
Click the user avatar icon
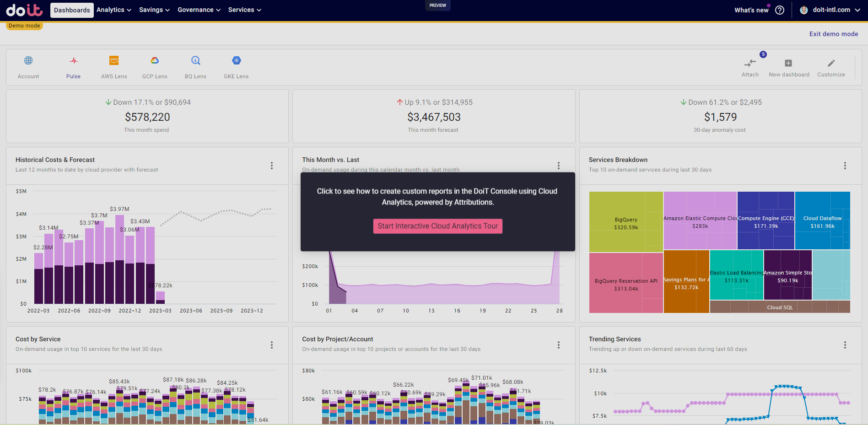[x=803, y=10]
